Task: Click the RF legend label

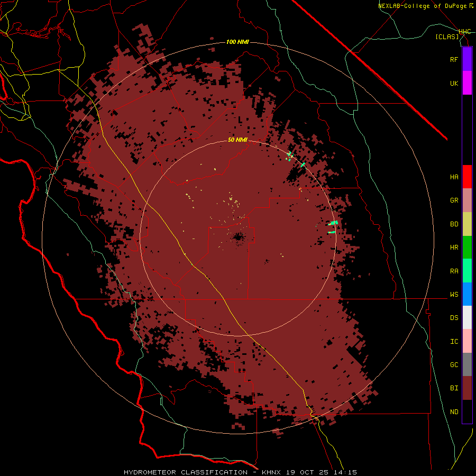Action: (x=454, y=59)
